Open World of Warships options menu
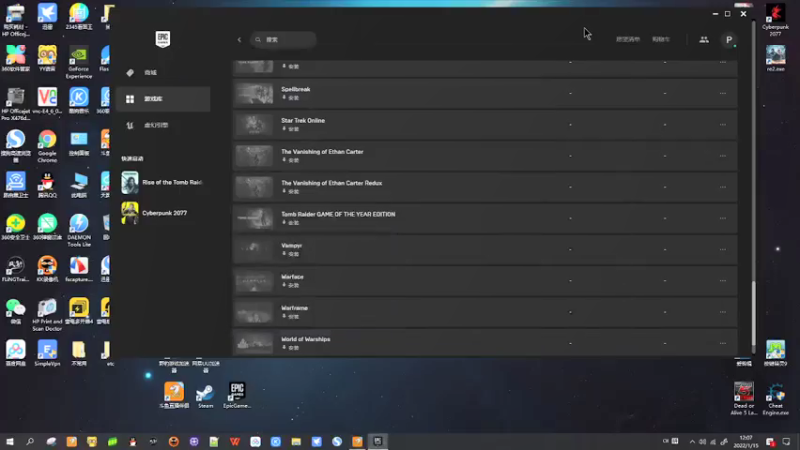The width and height of the screenshot is (800, 450). click(722, 343)
